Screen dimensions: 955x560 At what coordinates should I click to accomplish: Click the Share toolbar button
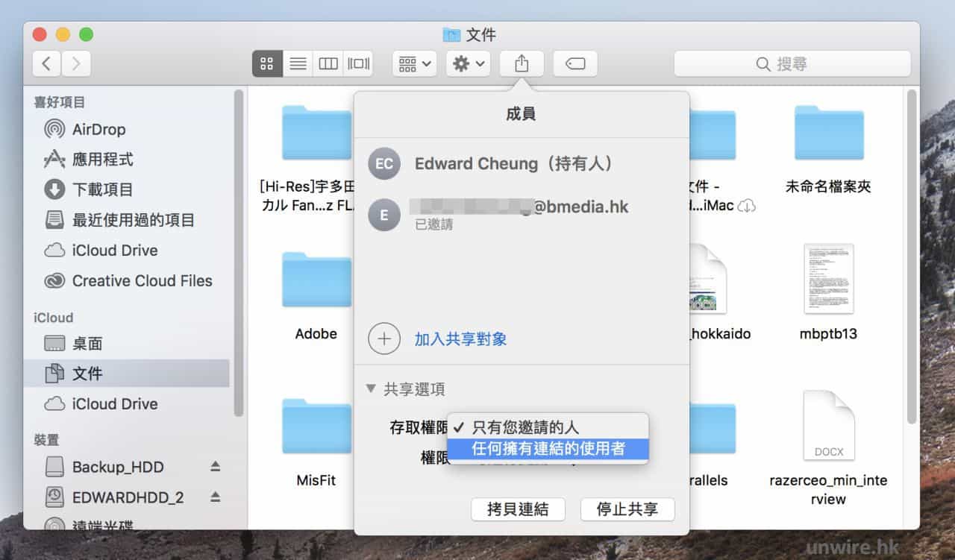[x=522, y=64]
